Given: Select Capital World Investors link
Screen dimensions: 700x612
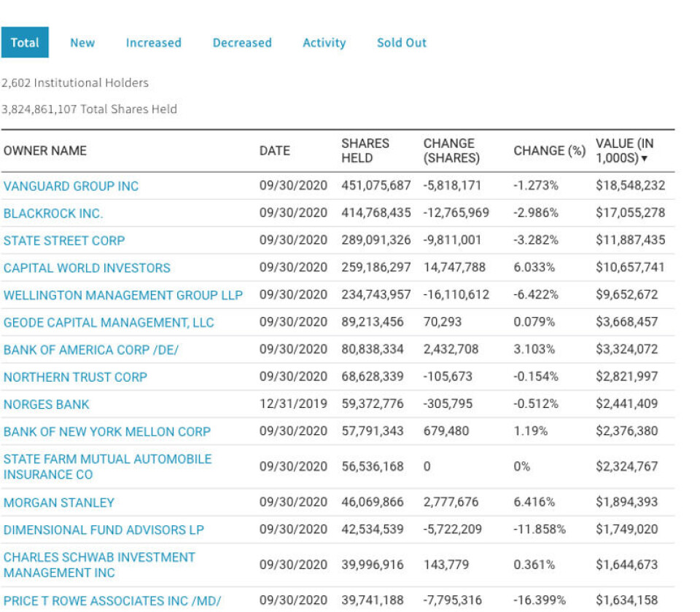Looking at the screenshot, I should point(87,268).
